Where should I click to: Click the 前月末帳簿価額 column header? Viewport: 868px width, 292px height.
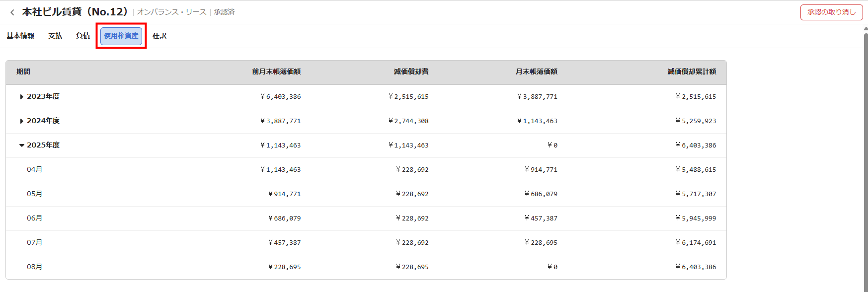pos(276,72)
